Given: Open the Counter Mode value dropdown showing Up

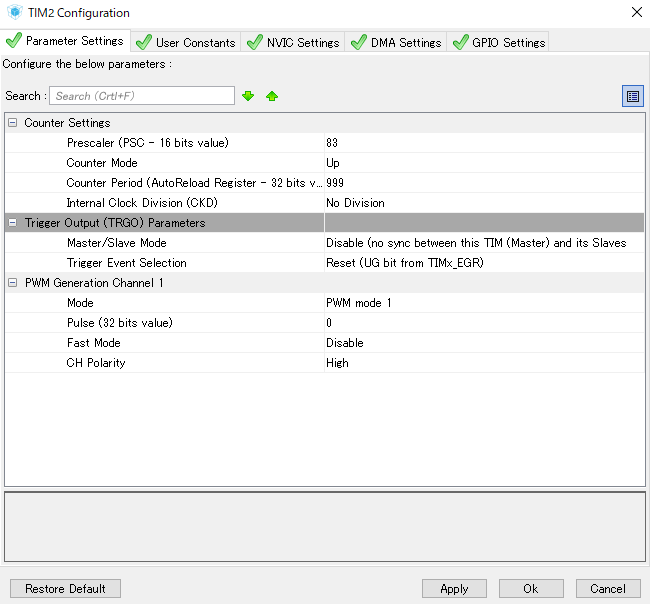Looking at the screenshot, I should pos(484,163).
